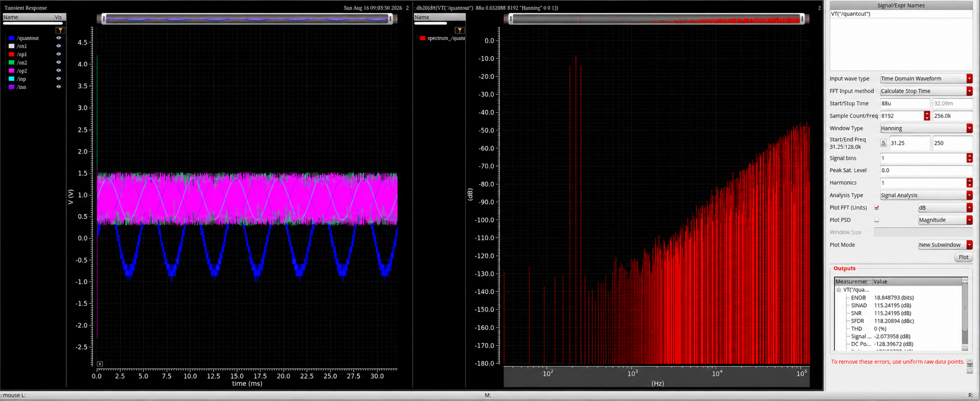Viewport: 980px width, 401px height.
Task: Click the Sample Count stepper arrows
Action: tap(926, 115)
